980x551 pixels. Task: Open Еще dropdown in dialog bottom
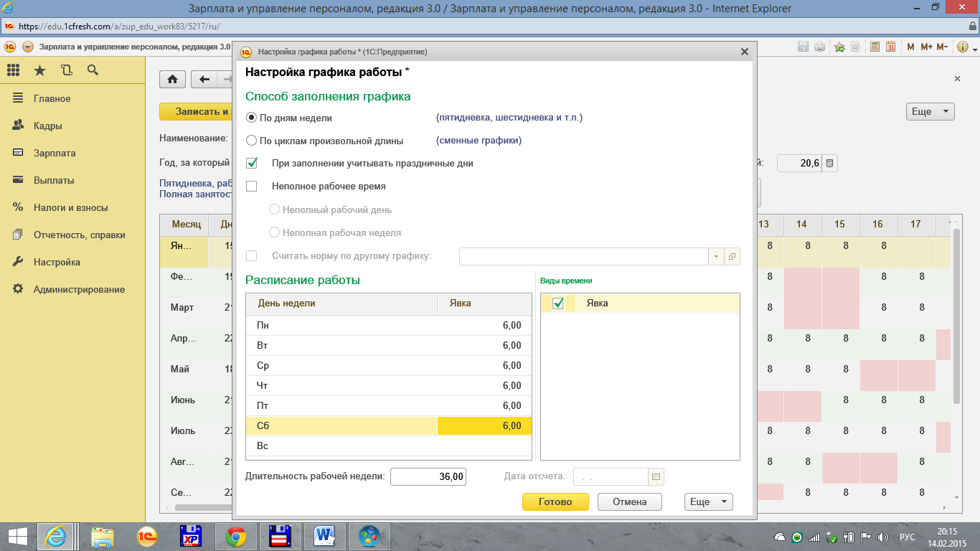coord(709,501)
